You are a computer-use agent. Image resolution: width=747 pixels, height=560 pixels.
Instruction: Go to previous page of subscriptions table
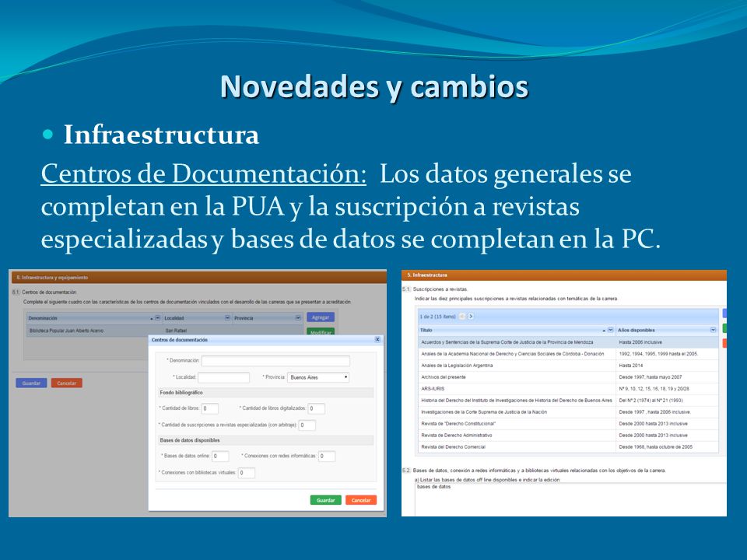tap(461, 317)
